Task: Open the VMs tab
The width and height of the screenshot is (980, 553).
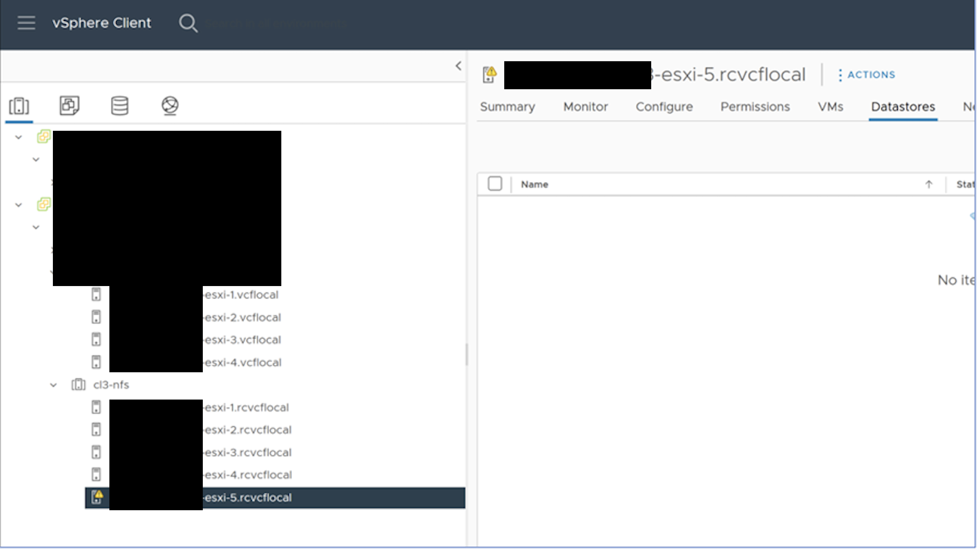Action: click(830, 107)
